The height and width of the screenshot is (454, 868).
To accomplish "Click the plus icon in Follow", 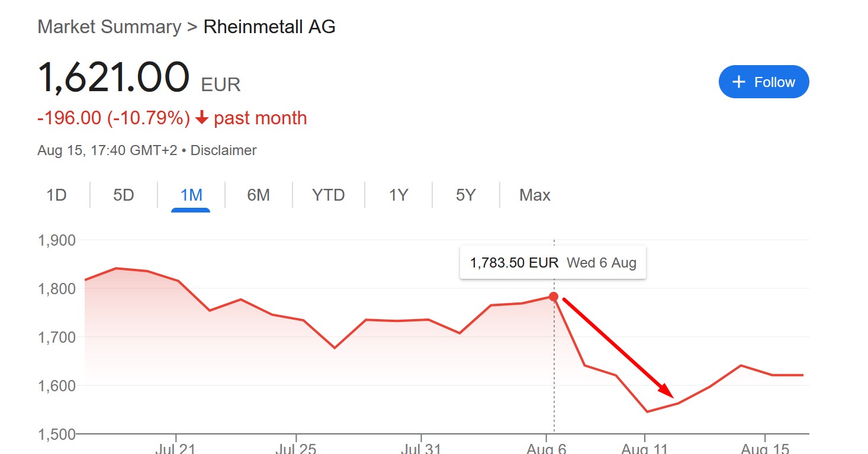I will (738, 82).
